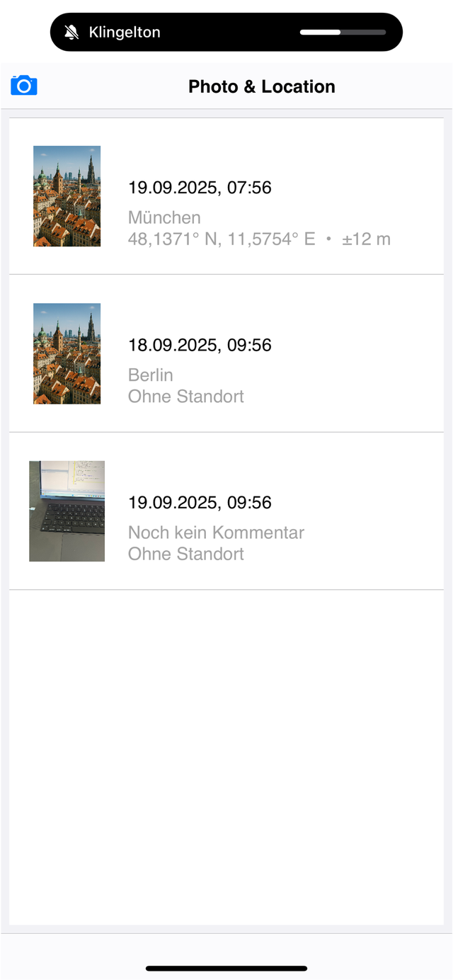Tap the blue camera icon to take a photo
Viewport: 453px width, 980px height.
click(23, 84)
